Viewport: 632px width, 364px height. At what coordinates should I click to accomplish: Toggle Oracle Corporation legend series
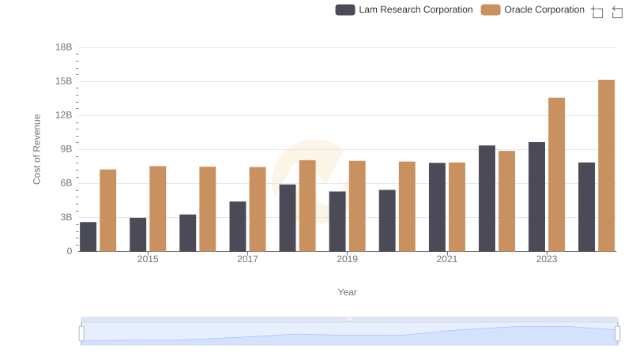pos(532,9)
